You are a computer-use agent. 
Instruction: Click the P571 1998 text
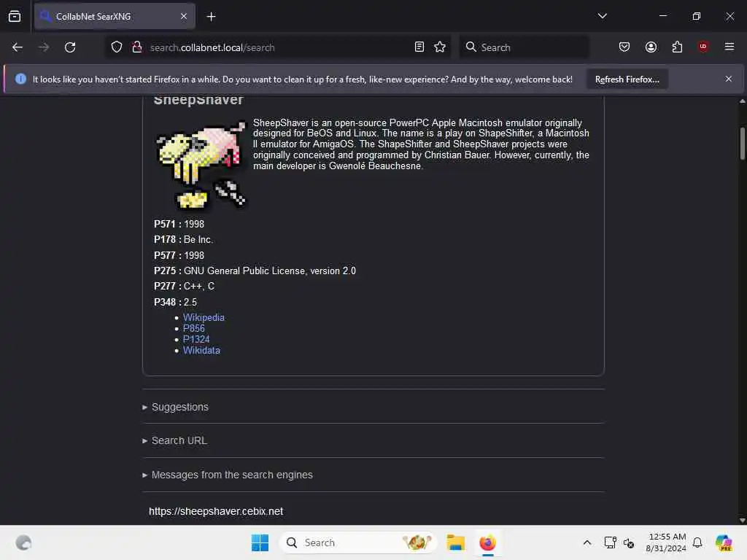[x=179, y=224]
